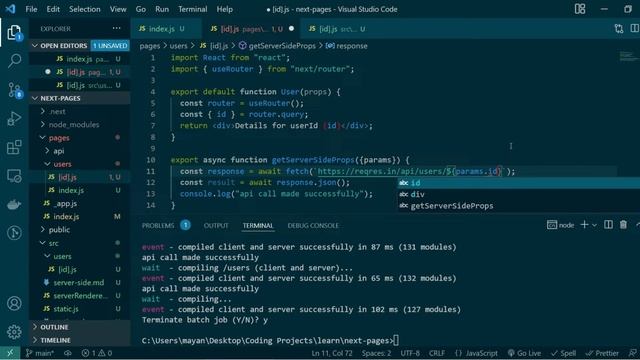Viewport: 640px width, 360px height.
Task: Open the Explorer view in activity bar
Action: 14,32
